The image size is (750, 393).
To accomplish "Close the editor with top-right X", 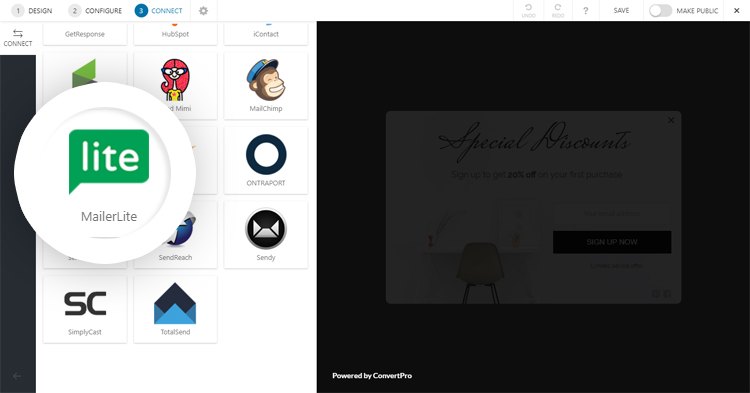I will coord(737,11).
